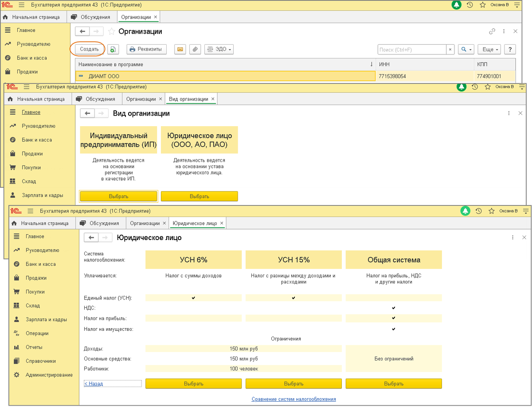The image size is (532, 407).
Task: Copy link using chain icon in Организации header
Action: point(492,31)
